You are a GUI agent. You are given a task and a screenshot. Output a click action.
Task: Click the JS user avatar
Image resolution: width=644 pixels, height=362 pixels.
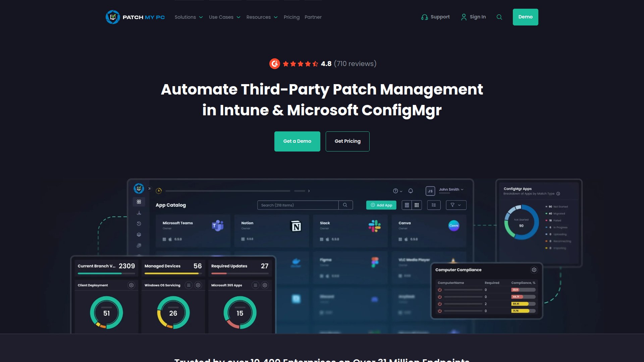click(x=430, y=191)
